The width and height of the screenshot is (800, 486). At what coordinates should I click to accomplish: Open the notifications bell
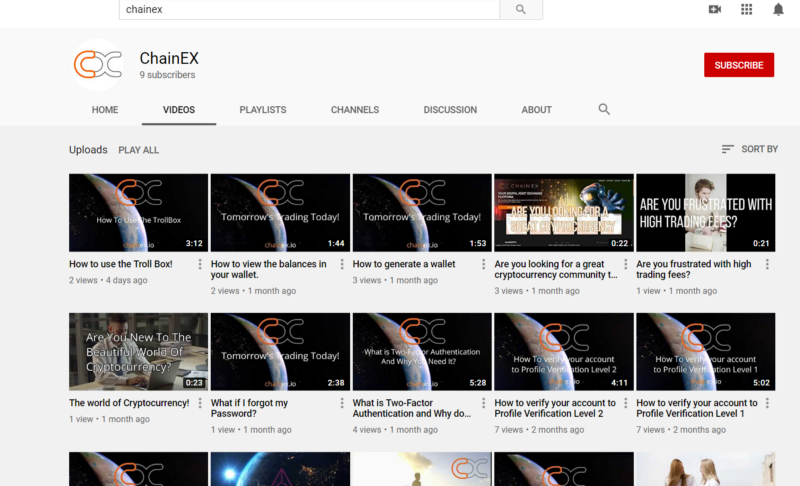coord(778,10)
